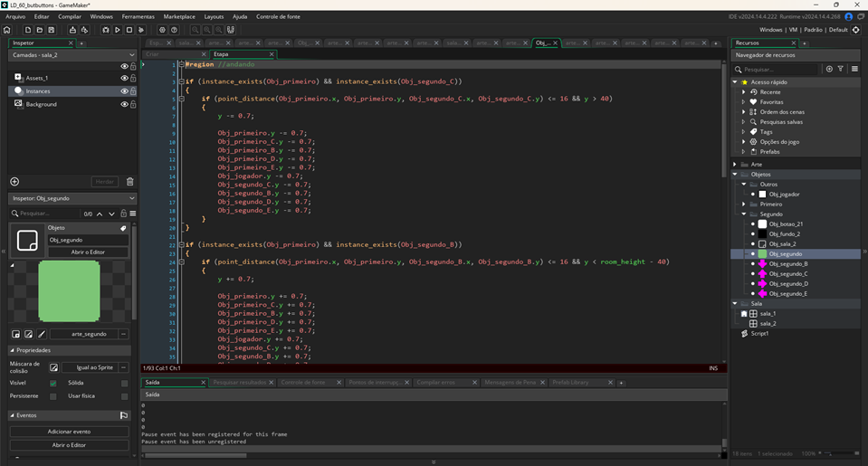Click edit sprite pencil icon

[29, 334]
